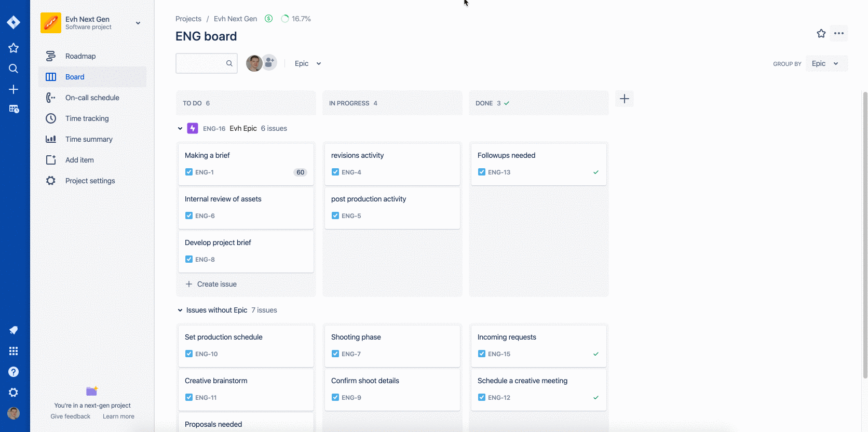This screenshot has width=868, height=432.
Task: Open the Group By Epic dropdown
Action: 826,63
